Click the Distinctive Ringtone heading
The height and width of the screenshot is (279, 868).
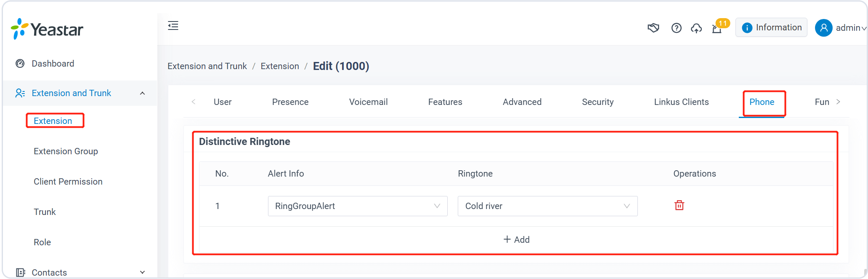click(244, 142)
